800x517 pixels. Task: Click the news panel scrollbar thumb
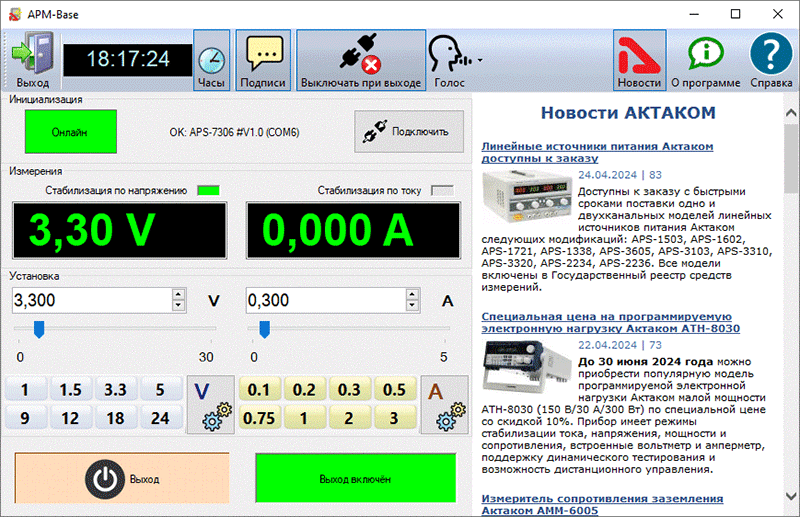pyautogui.click(x=791, y=158)
